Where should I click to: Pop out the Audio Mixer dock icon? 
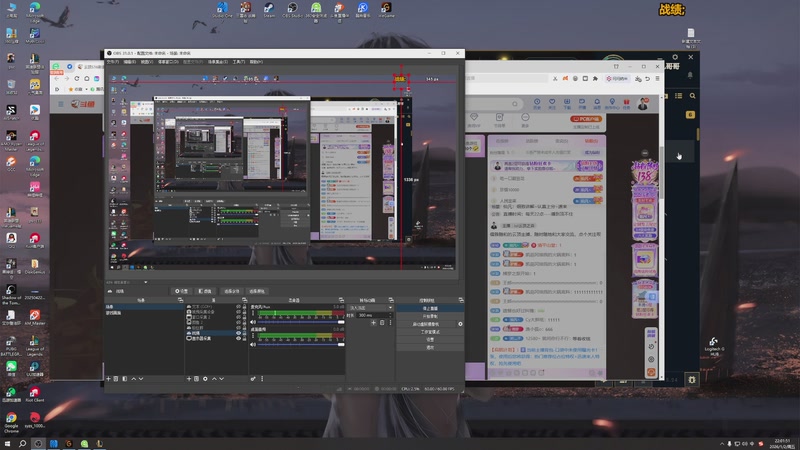tap(341, 300)
